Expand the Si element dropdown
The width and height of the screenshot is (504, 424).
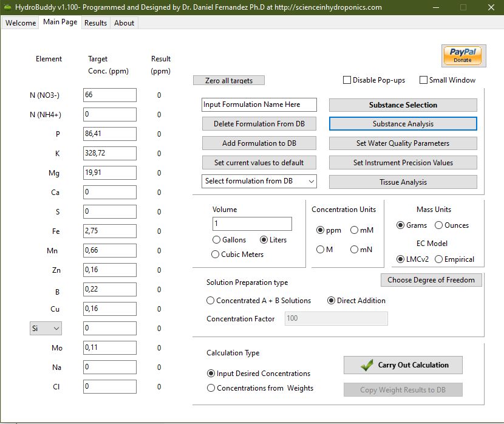pyautogui.click(x=46, y=329)
